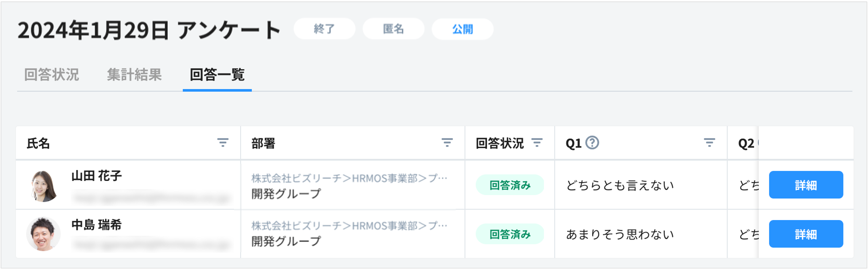Screen dimensions: 868x270
Task: Switch to the 集計結果 tab
Action: [134, 75]
